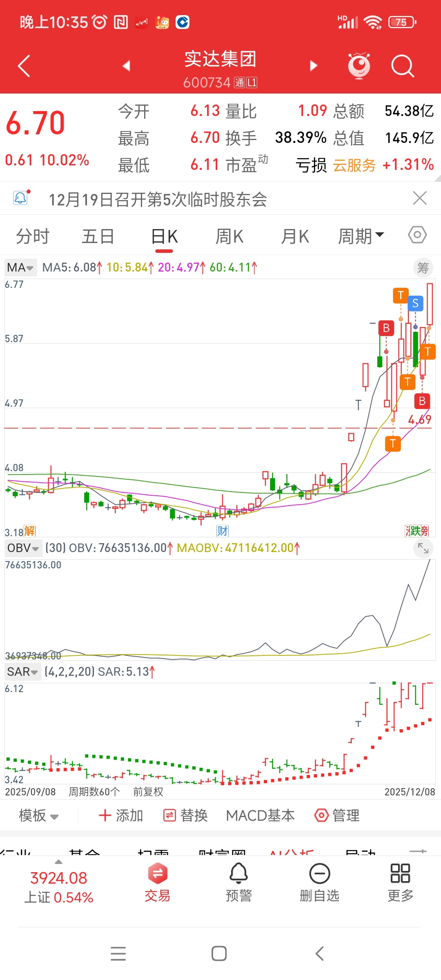Switch to previous stock with left triangle
441x980 pixels.
pos(126,65)
